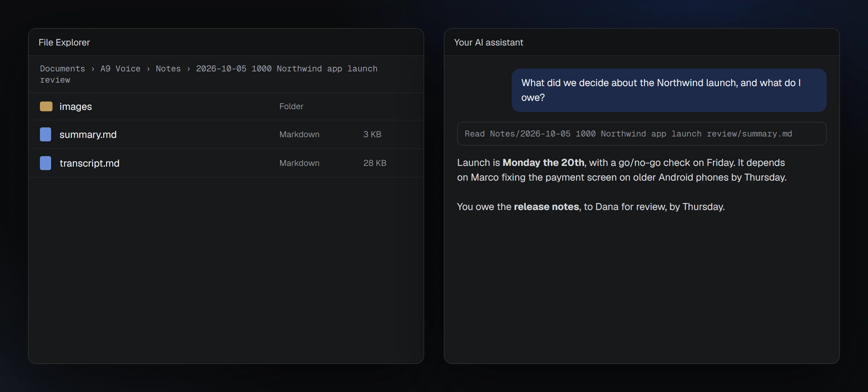Viewport: 868px width, 392px height.
Task: Click the sentence about Marco fixing payment screen
Action: pos(622,170)
